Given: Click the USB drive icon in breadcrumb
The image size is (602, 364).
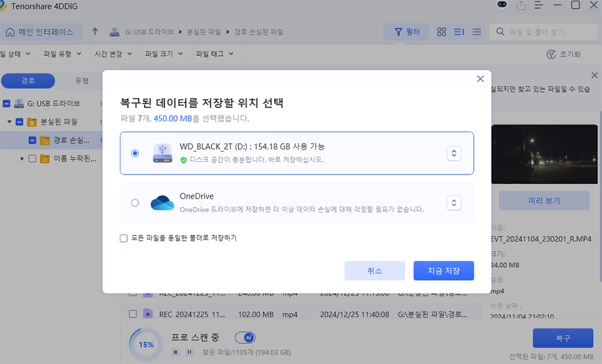Looking at the screenshot, I should 114,32.
